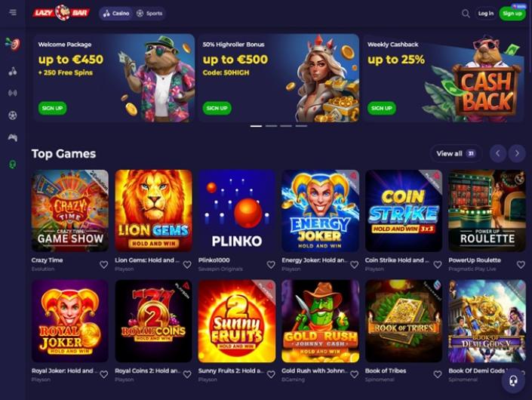
Task: Open the live casino broadcast sidebar icon
Action: tap(13, 93)
